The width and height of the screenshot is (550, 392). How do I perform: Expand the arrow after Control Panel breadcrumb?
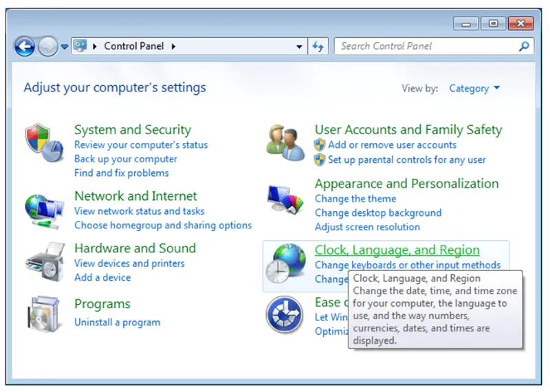point(173,46)
